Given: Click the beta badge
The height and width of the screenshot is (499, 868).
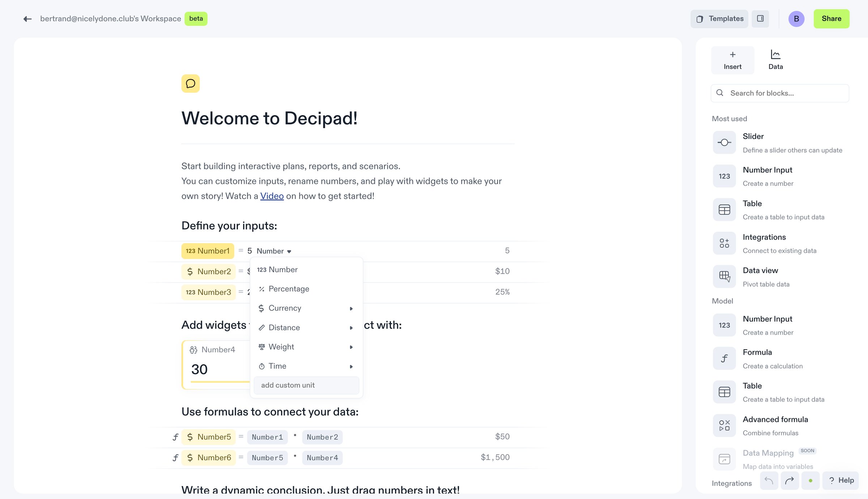Looking at the screenshot, I should [196, 19].
